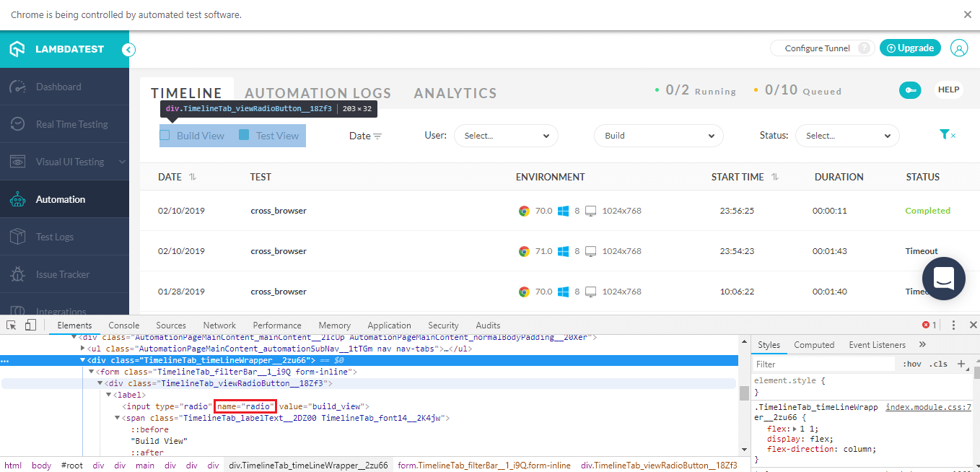
Task: Enable the Test View checkbox
Action: [x=245, y=134]
